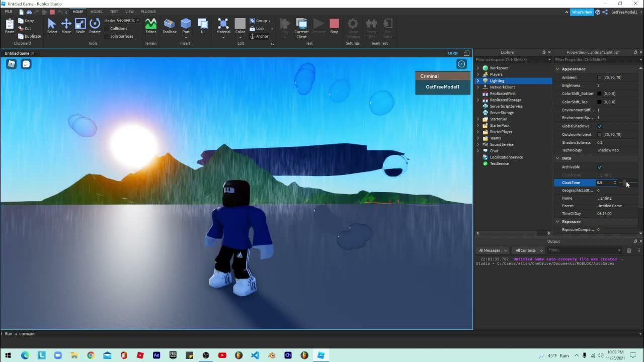
Task: Open Visual Studio Code from taskbar
Action: tap(255, 355)
